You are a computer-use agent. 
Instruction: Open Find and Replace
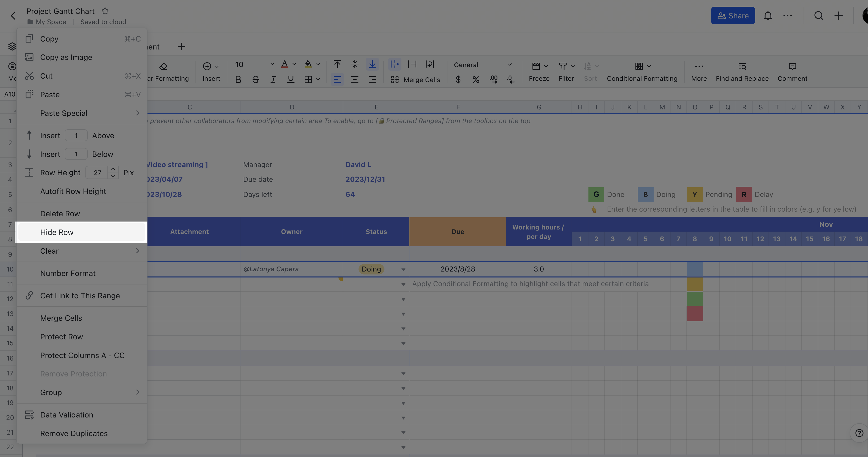[x=742, y=71]
